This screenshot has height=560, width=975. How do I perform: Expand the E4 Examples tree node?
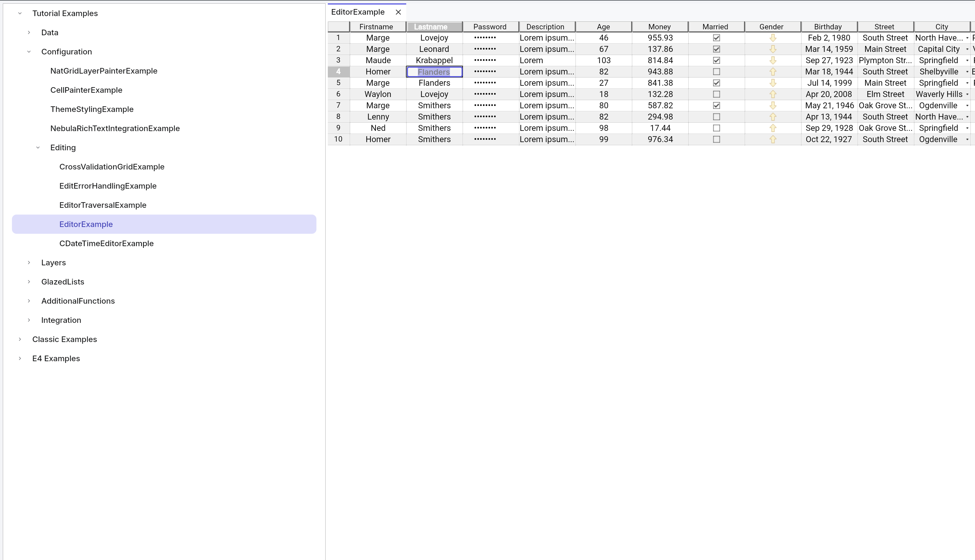[x=20, y=358]
